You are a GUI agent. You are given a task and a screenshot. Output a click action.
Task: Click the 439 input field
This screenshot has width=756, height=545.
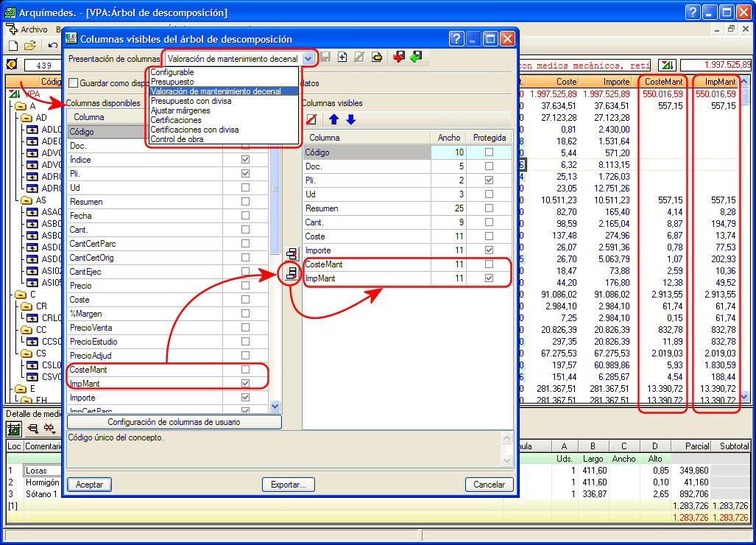[x=44, y=65]
